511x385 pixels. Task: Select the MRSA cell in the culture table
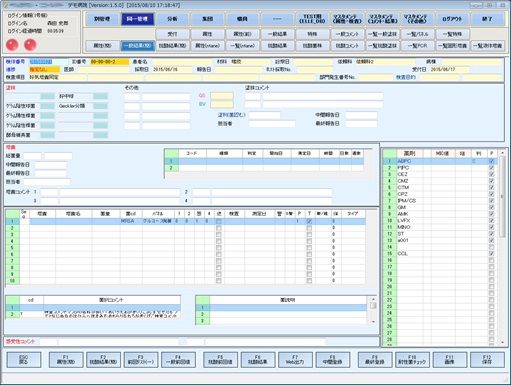click(131, 221)
